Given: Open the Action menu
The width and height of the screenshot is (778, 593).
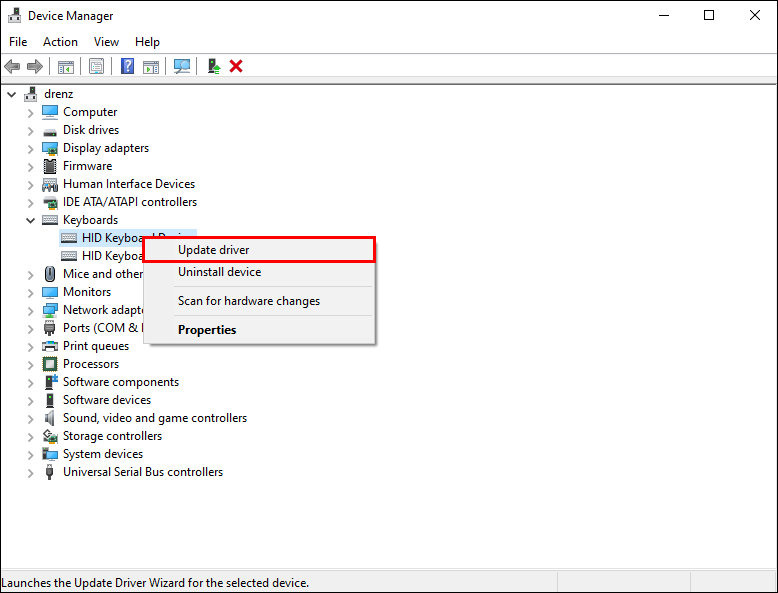Looking at the screenshot, I should click(x=60, y=42).
